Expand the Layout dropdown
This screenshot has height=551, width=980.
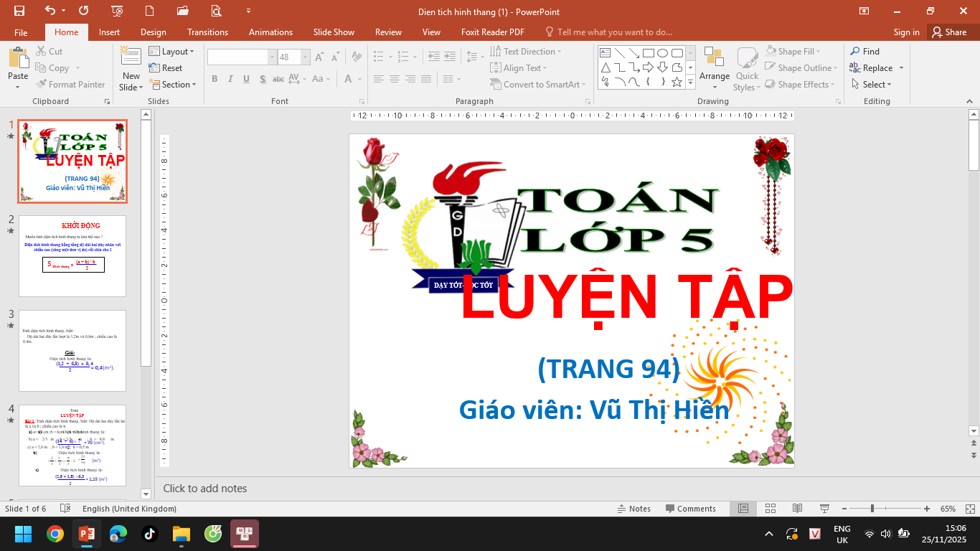click(x=172, y=52)
